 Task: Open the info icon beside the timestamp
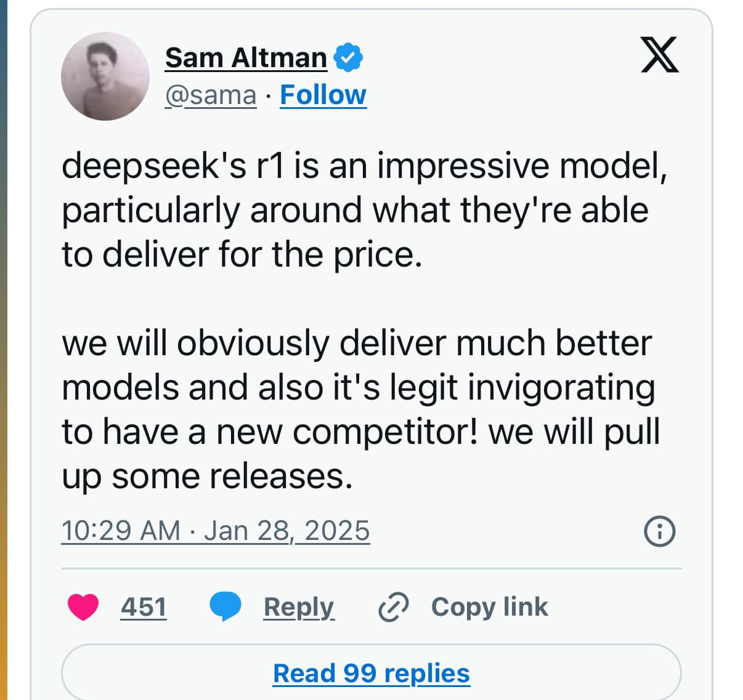click(x=659, y=531)
